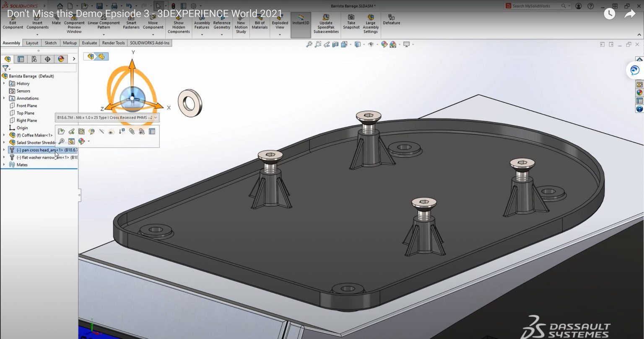Viewport: 644px width, 339px height.
Task: Switch to the Sketch tab
Action: click(x=51, y=43)
